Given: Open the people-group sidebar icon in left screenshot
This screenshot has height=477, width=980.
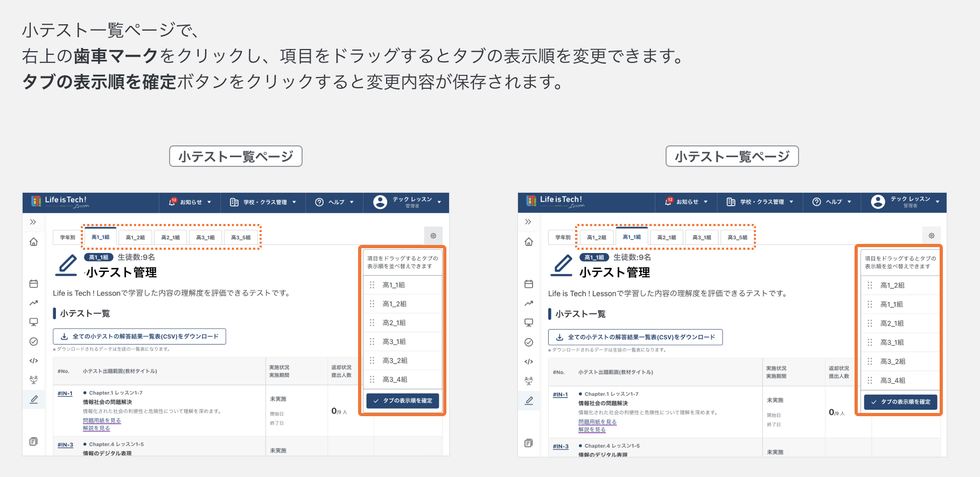Looking at the screenshot, I should pos(33,380).
